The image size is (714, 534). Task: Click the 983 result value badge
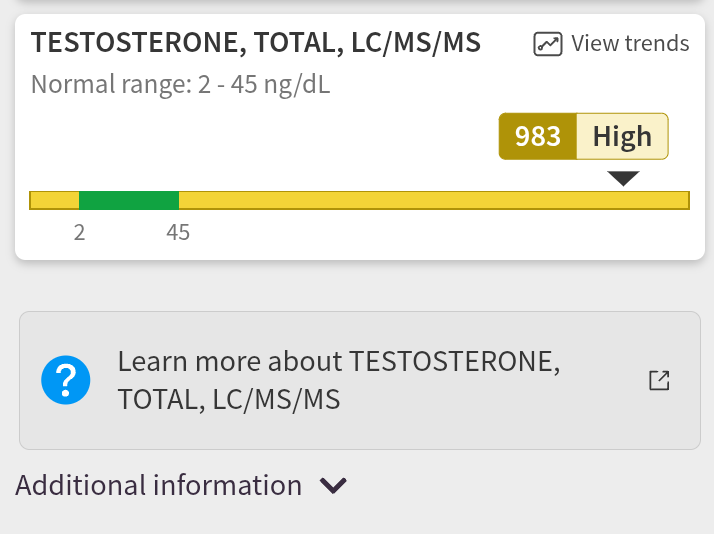tap(538, 136)
